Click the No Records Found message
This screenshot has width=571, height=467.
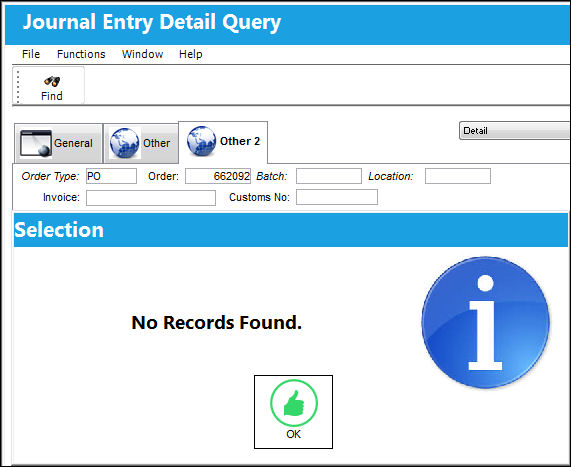[217, 323]
